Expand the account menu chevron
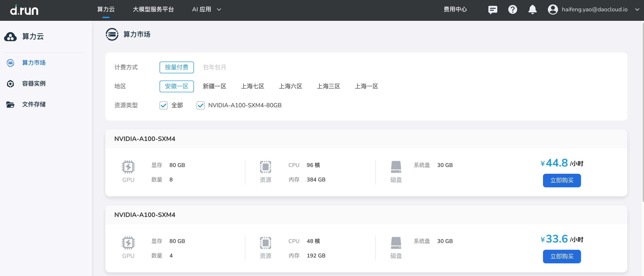The width and height of the screenshot is (644, 276). click(x=637, y=10)
